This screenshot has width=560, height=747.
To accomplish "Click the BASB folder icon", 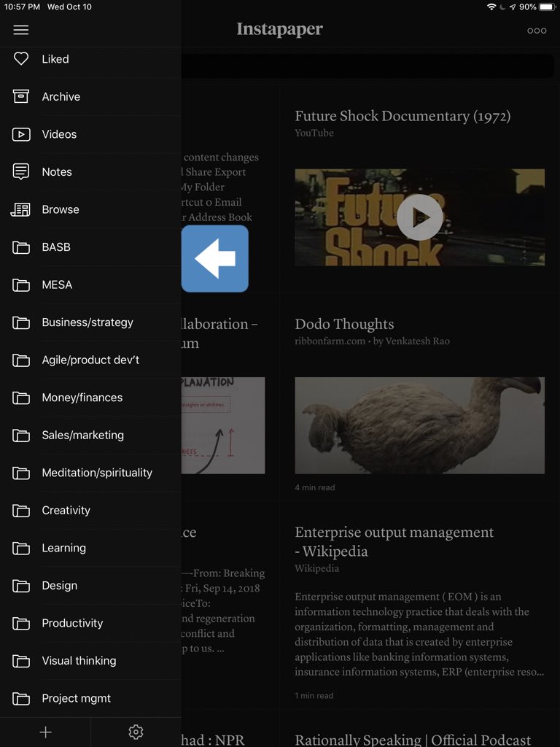I will 21,247.
